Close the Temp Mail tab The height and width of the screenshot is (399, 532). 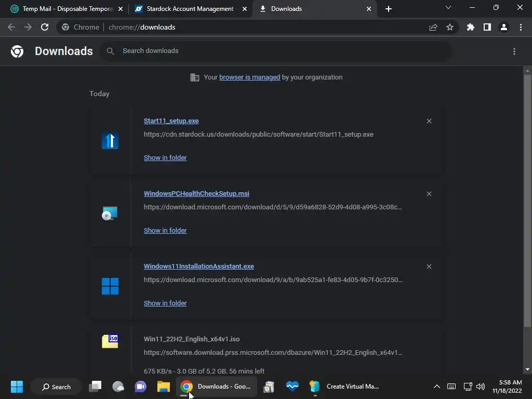(x=121, y=9)
